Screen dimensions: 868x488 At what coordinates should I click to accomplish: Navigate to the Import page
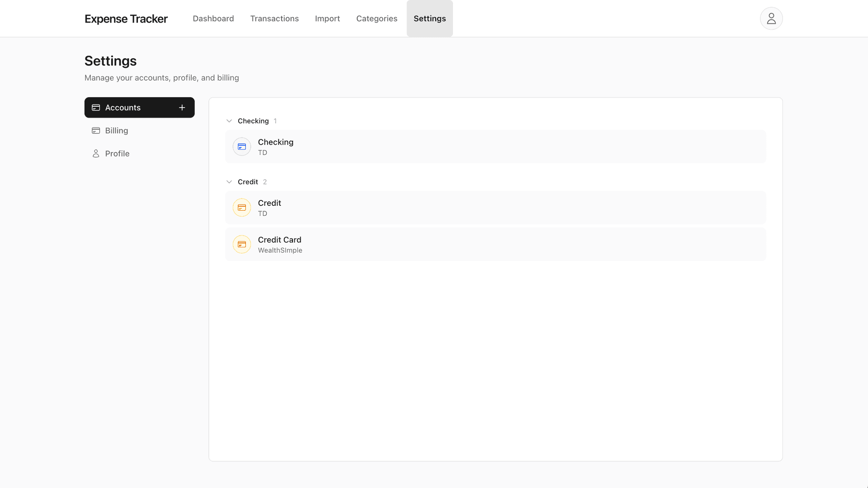point(327,18)
